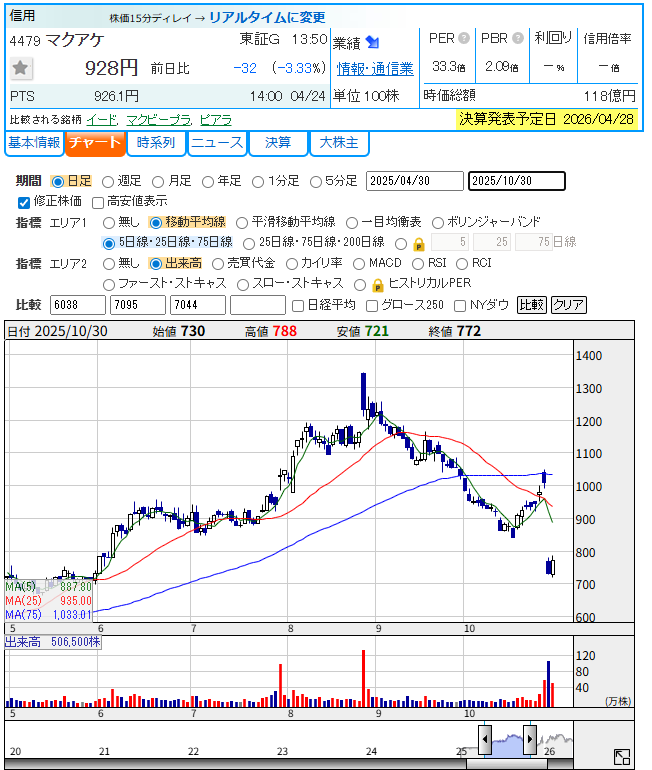
Task: Click the start date field 2025/04/30
Action: (414, 181)
